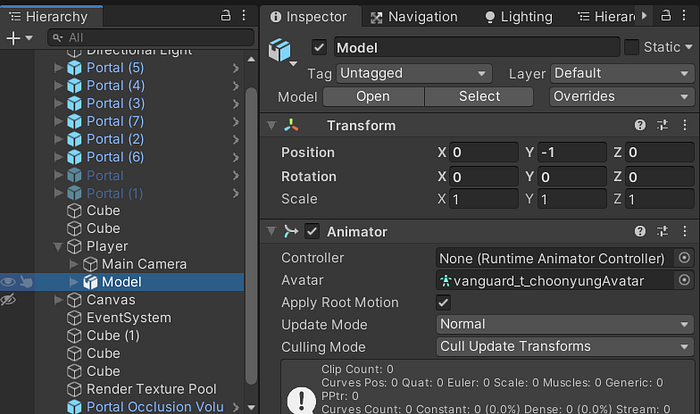Click the Open model button
Screen dimensions: 700x414
pos(373,97)
